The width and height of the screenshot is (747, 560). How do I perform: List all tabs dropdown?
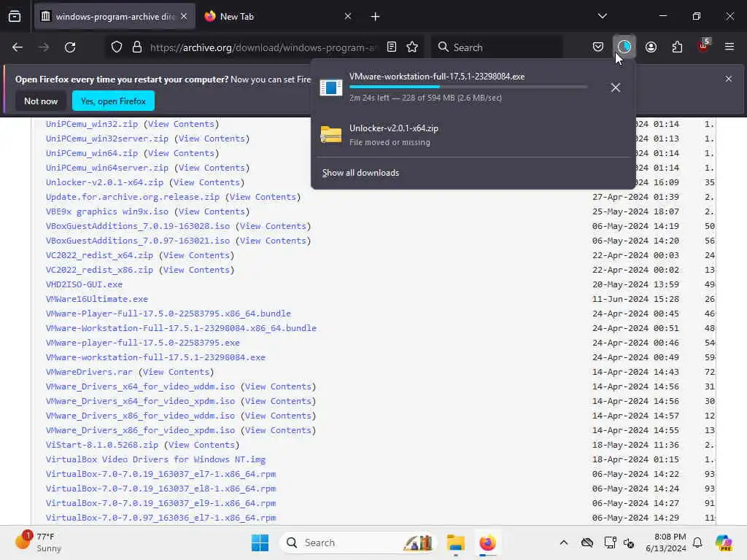602,17
